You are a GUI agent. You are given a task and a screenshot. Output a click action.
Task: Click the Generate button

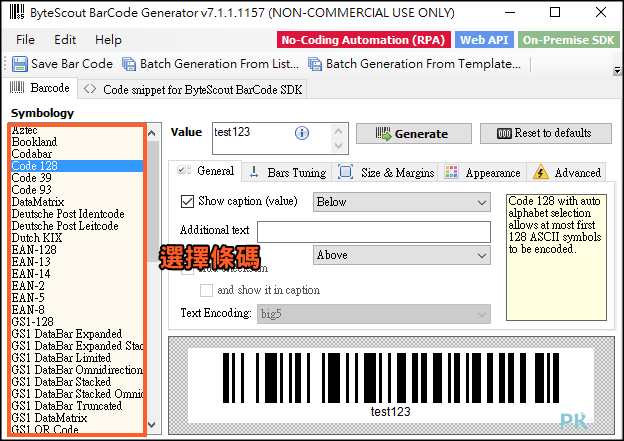click(x=414, y=134)
